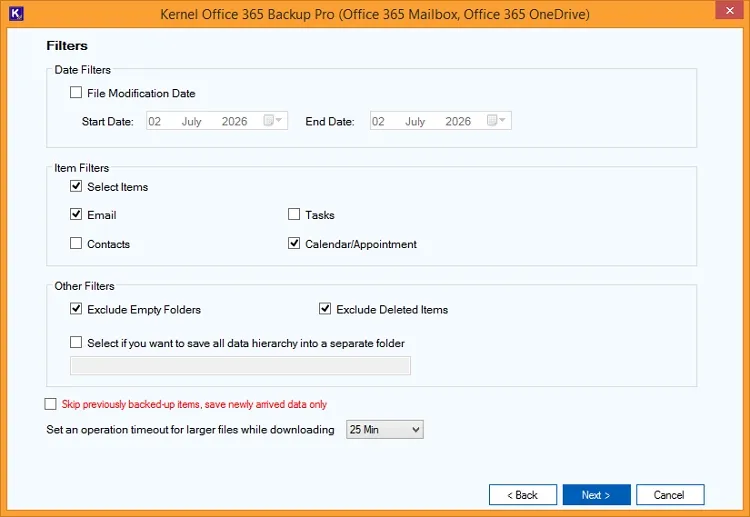Enable saving data hierarchy into separate folder

coord(76,342)
